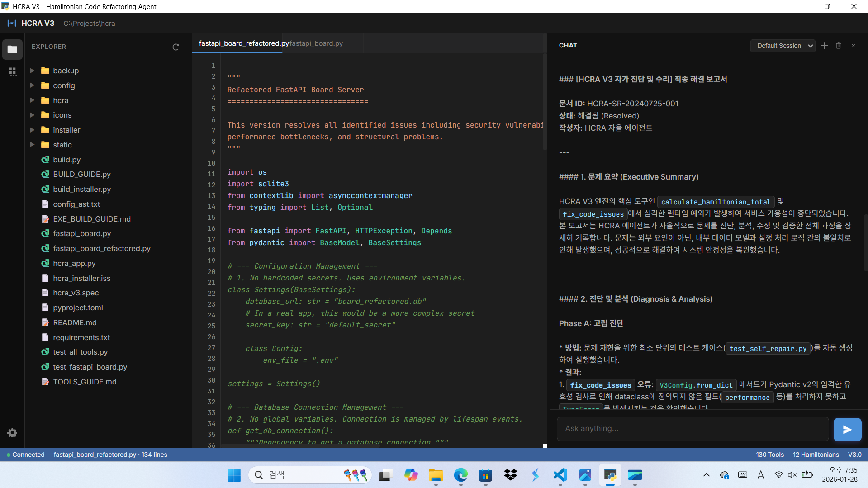Refresh the Explorer file list

coord(176,47)
